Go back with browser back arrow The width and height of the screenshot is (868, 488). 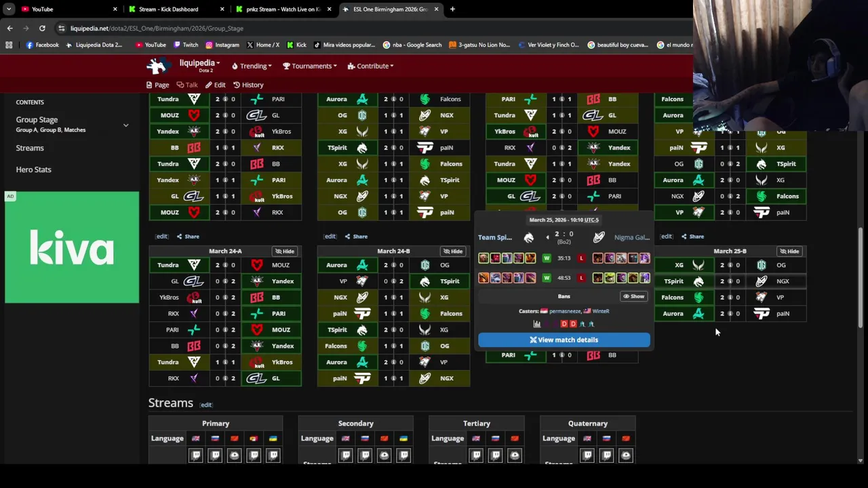click(x=9, y=28)
